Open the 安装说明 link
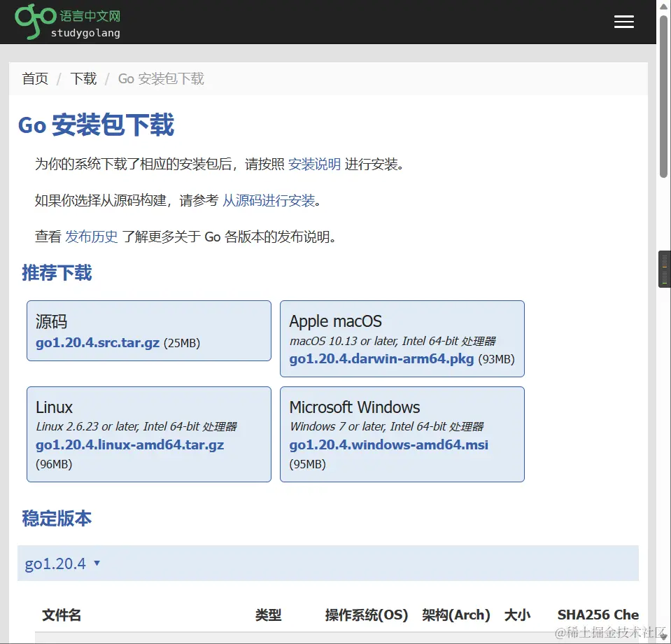671x644 pixels. coord(315,164)
